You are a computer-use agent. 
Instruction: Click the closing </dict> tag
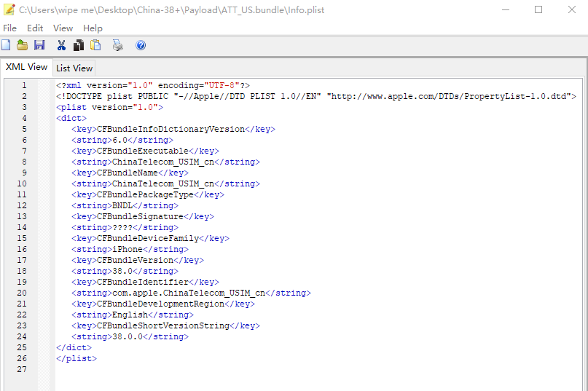pos(74,347)
